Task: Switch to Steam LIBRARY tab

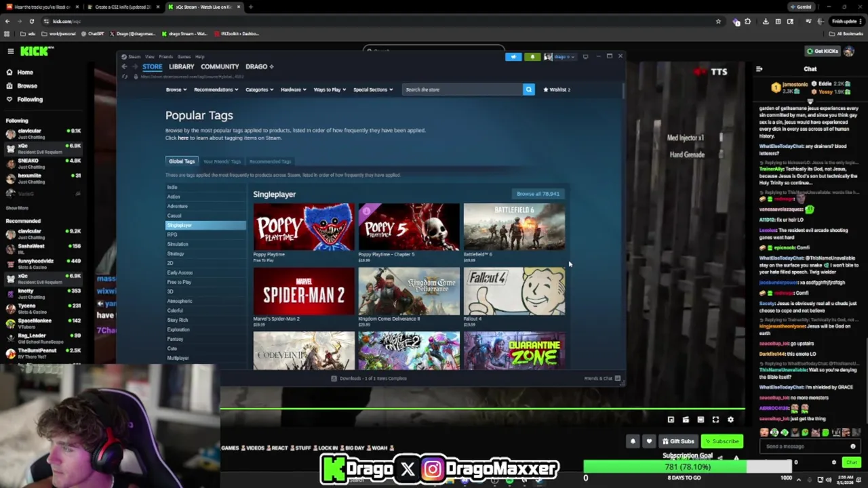Action: point(181,66)
